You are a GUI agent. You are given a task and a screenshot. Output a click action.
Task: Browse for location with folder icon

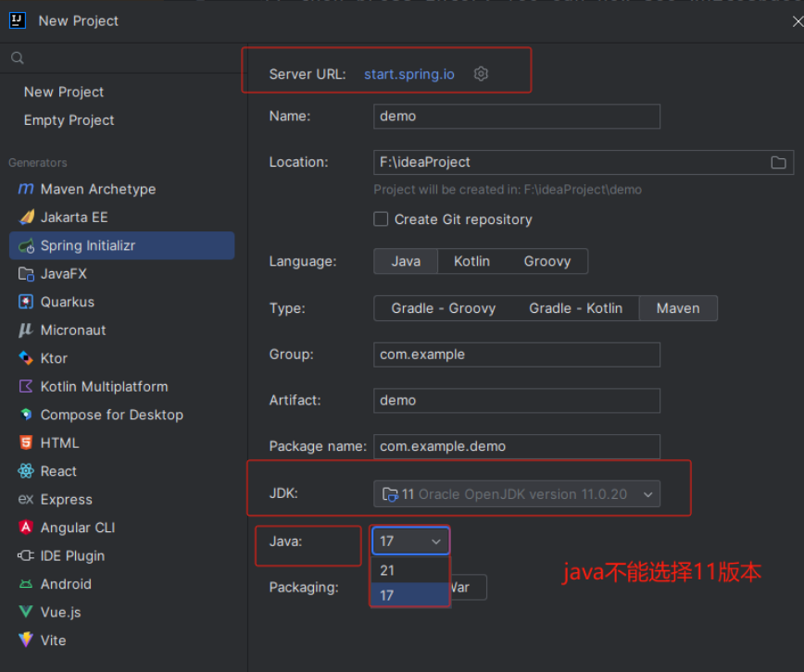click(x=778, y=163)
